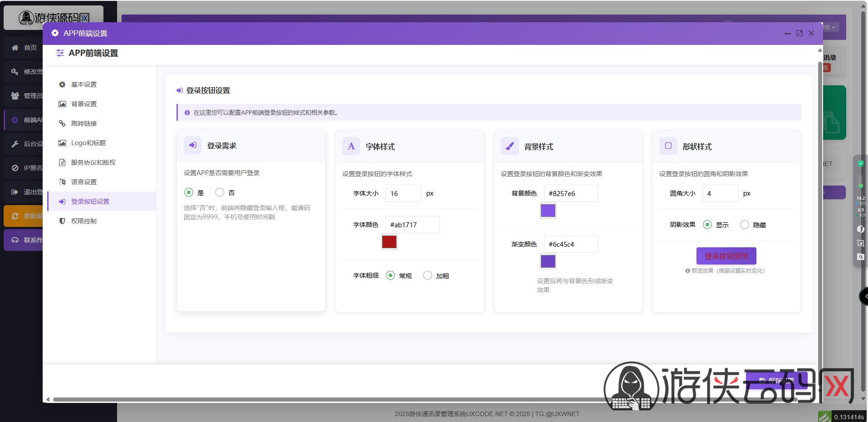868x422 pixels.
Task: Click the 圆角大小 input field
Action: [720, 193]
